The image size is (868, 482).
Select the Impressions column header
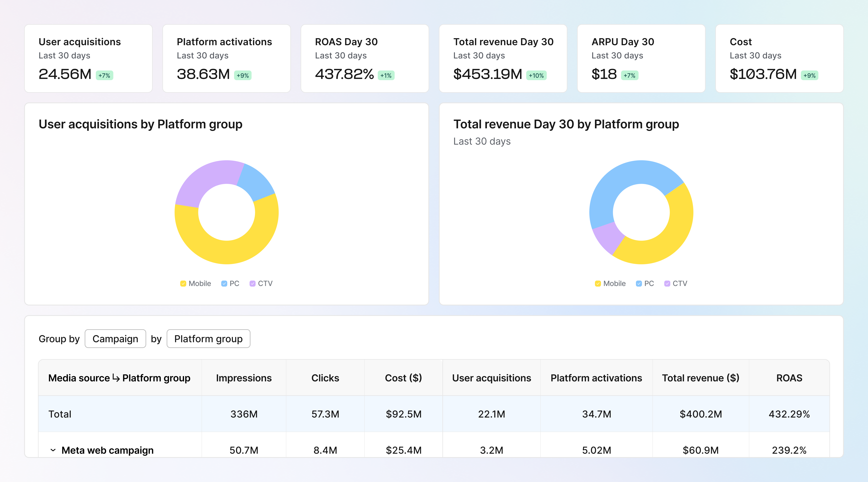pos(244,378)
